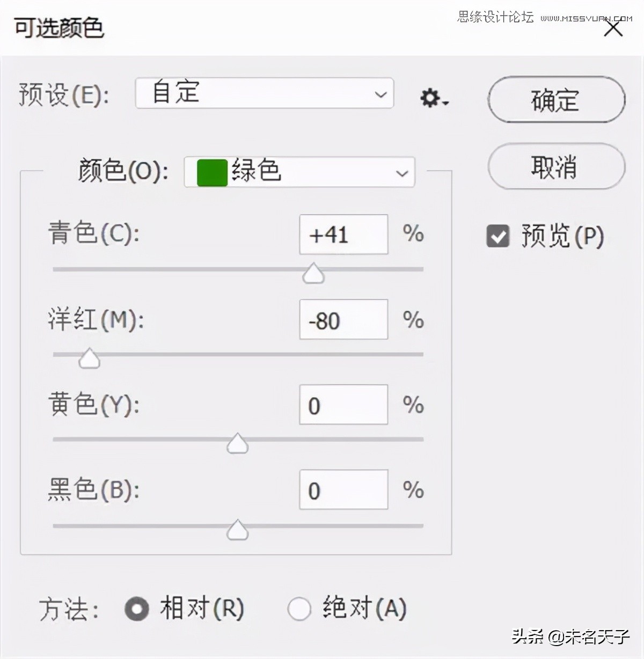
Task: Cancel the dialog using 取消
Action: coord(555,167)
